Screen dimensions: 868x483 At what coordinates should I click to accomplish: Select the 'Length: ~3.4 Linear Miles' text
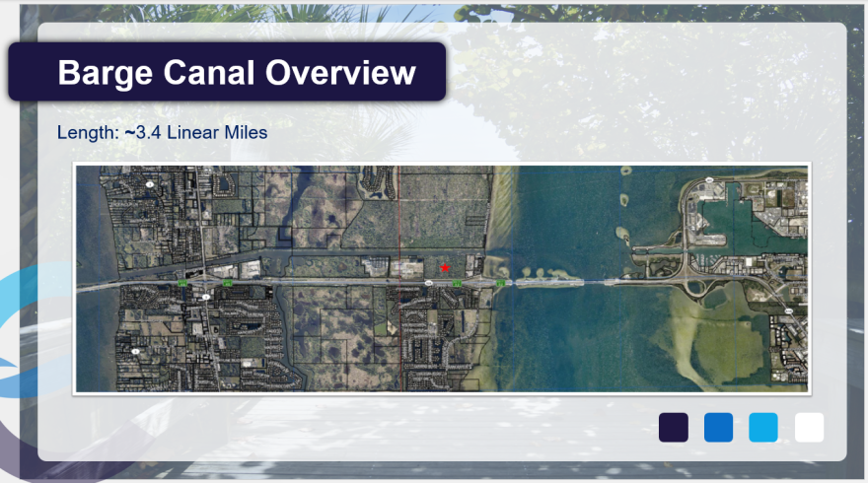(162, 133)
